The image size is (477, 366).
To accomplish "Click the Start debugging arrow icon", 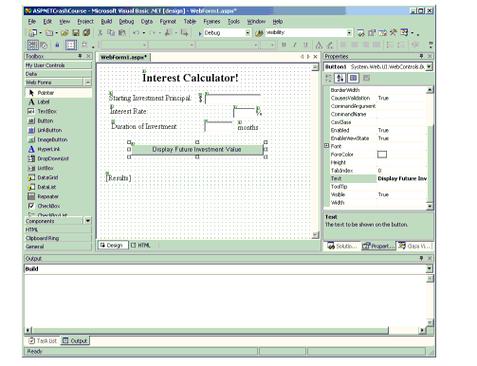I will click(200, 33).
